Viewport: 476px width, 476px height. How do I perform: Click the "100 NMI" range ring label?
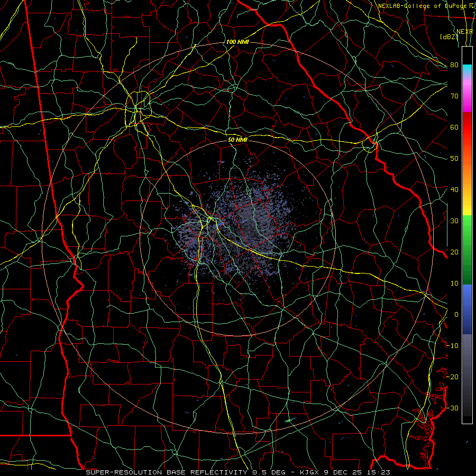[x=237, y=42]
